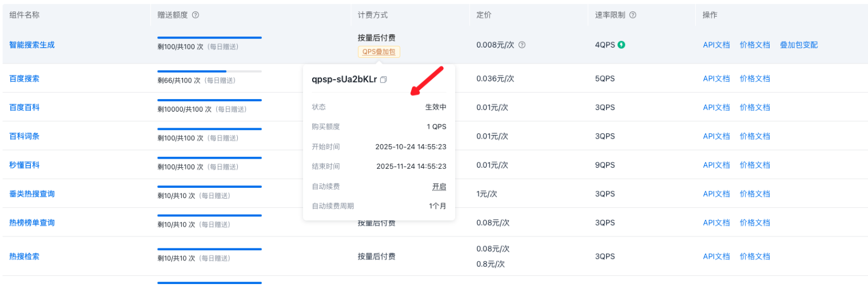Click the underlined 开启 auto-renewal status

click(x=439, y=187)
